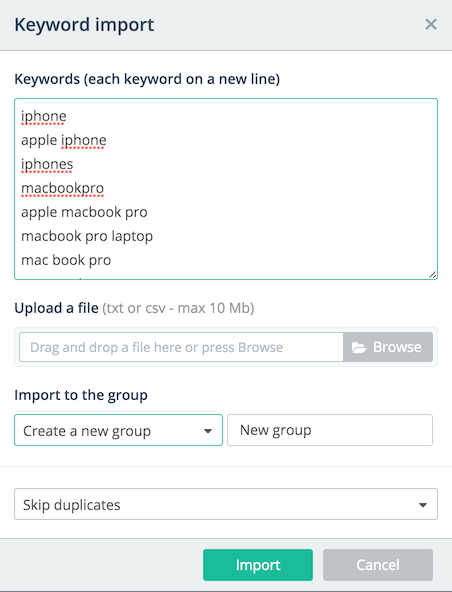Place cursor on the 'iphone' keyword line

[44, 116]
